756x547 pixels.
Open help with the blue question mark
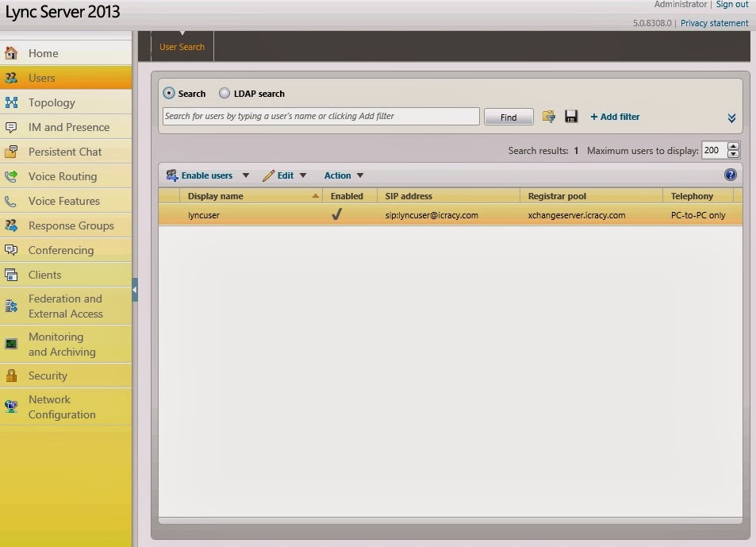(x=730, y=175)
